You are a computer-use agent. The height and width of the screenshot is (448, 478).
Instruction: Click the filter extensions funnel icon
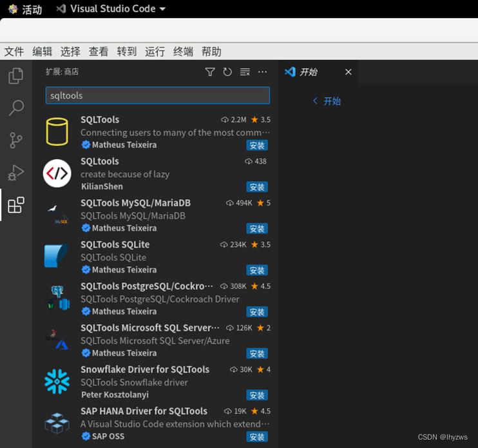click(x=210, y=72)
